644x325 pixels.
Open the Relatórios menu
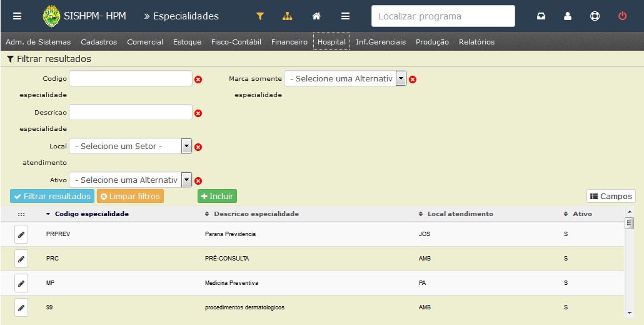pyautogui.click(x=477, y=42)
